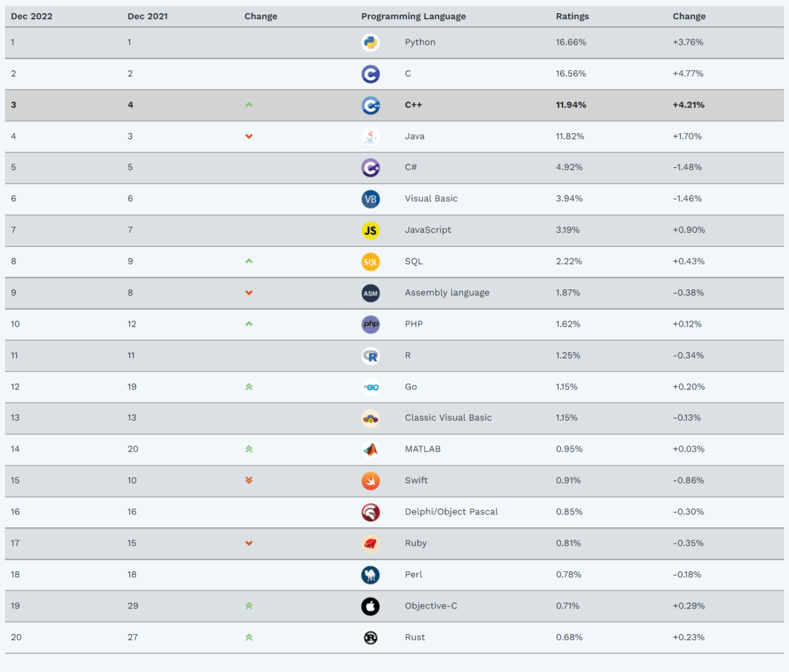Click the double red down arrow for Swift

(x=248, y=481)
